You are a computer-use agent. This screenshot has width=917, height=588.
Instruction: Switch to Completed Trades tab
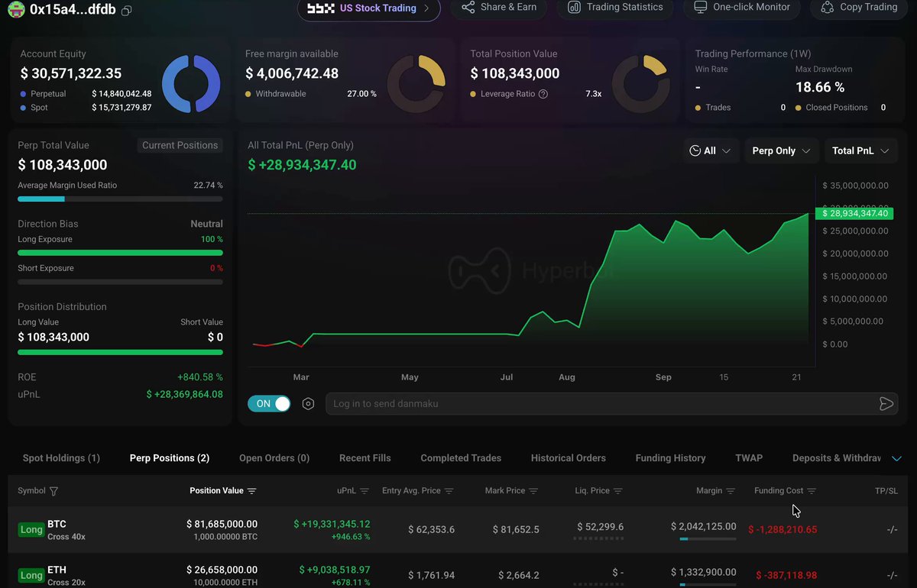pos(461,458)
